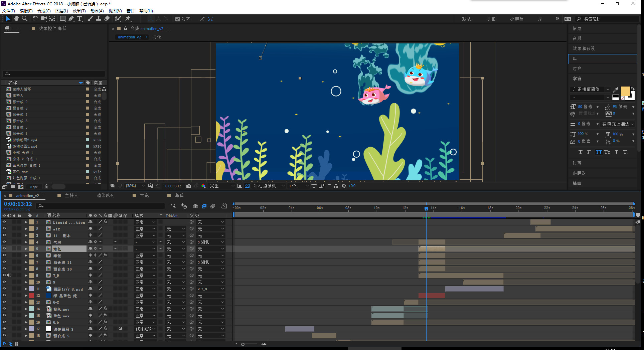Select the Hand tool

click(16, 19)
